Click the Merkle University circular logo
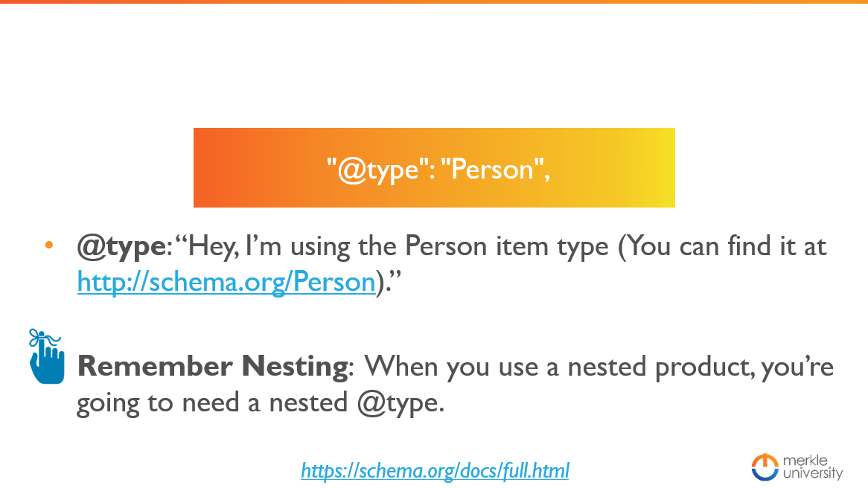Screen dimensions: 868x488 tap(765, 467)
